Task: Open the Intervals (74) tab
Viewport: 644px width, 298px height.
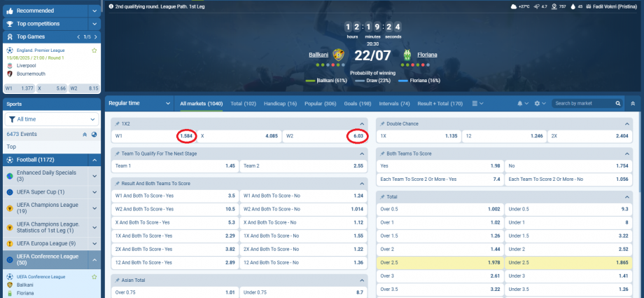Action: [x=394, y=104]
